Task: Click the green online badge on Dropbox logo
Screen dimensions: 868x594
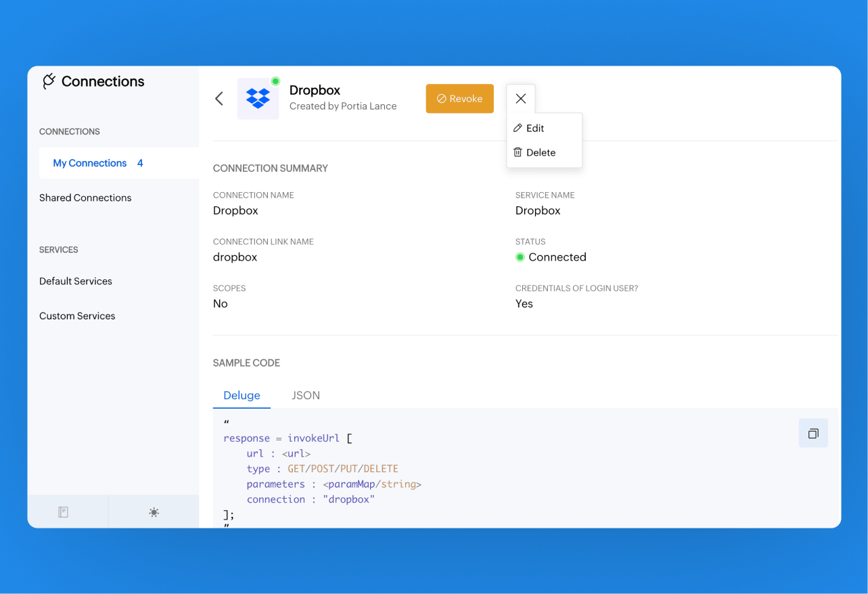Action: [275, 81]
